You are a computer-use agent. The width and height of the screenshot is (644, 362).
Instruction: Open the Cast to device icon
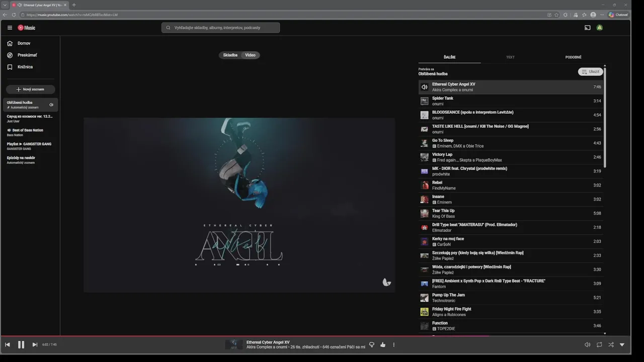point(587,28)
